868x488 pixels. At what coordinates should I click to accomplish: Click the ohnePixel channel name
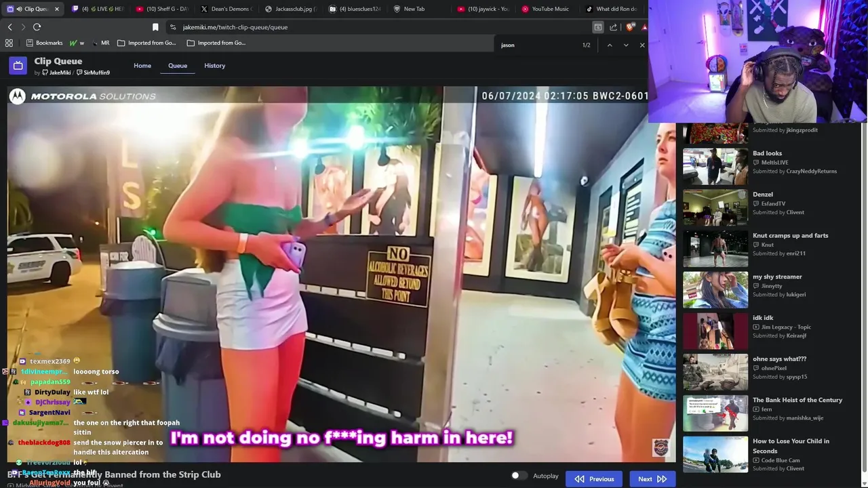tap(774, 368)
